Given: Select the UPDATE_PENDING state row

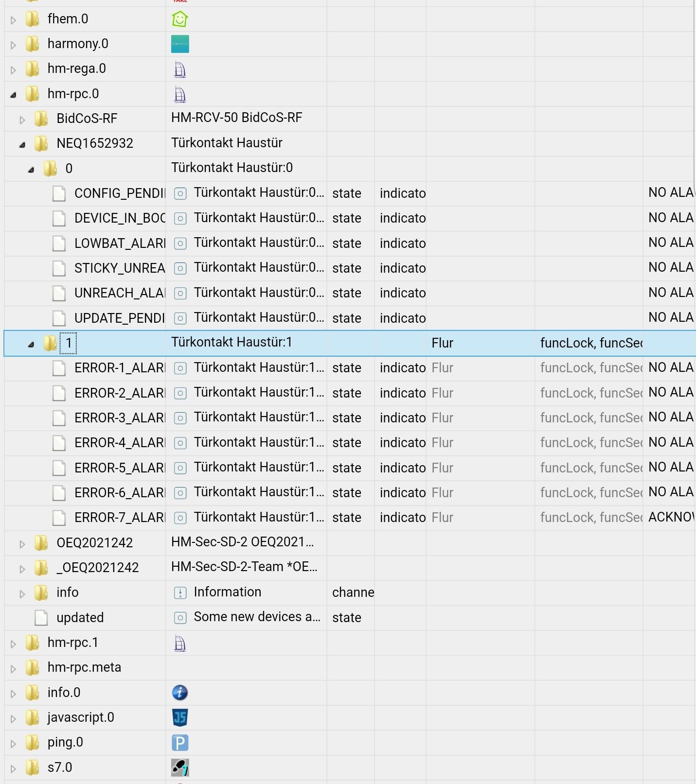Looking at the screenshot, I should tap(350, 318).
